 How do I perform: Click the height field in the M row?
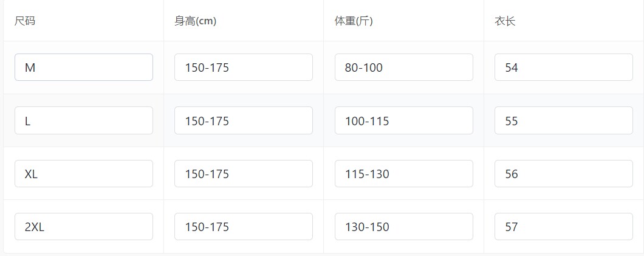[x=244, y=67]
